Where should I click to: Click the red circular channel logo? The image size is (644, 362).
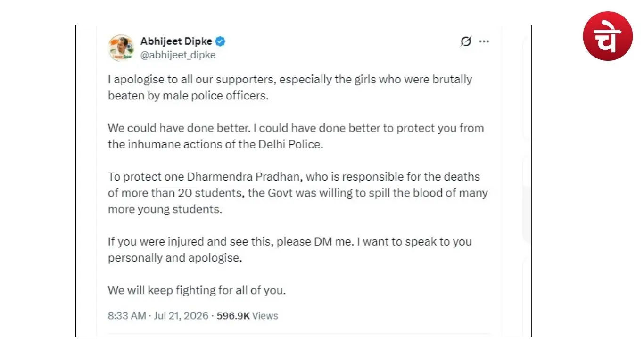pyautogui.click(x=608, y=36)
